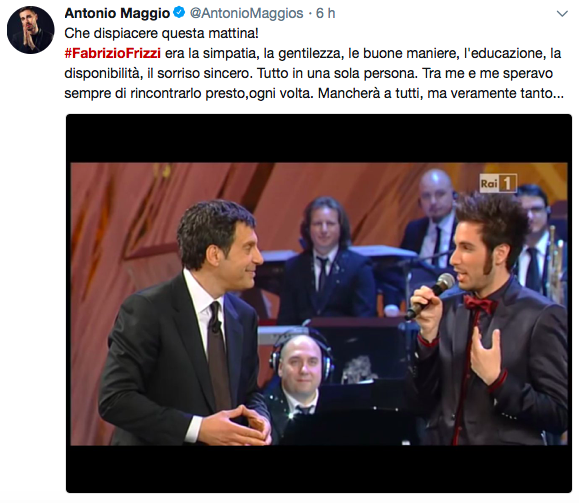Click the Antonio Maggio display name
Image resolution: width=579 pixels, height=503 pixels.
(117, 13)
